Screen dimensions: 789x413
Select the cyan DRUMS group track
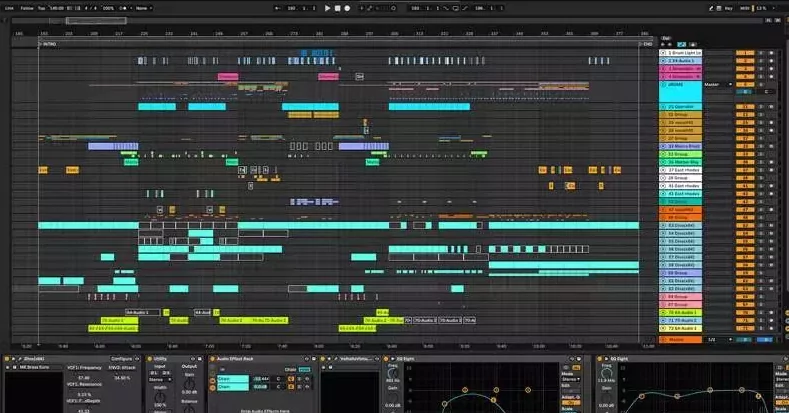681,88
